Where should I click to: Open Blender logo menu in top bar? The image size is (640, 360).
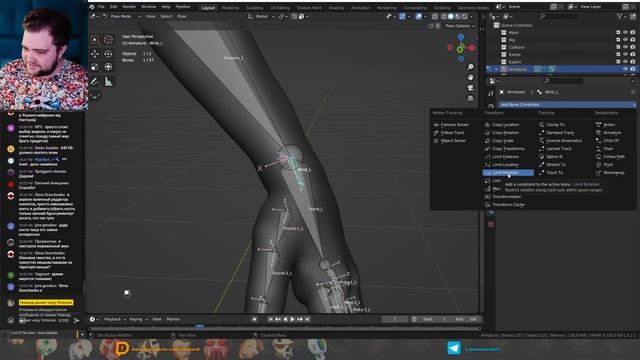pos(92,7)
